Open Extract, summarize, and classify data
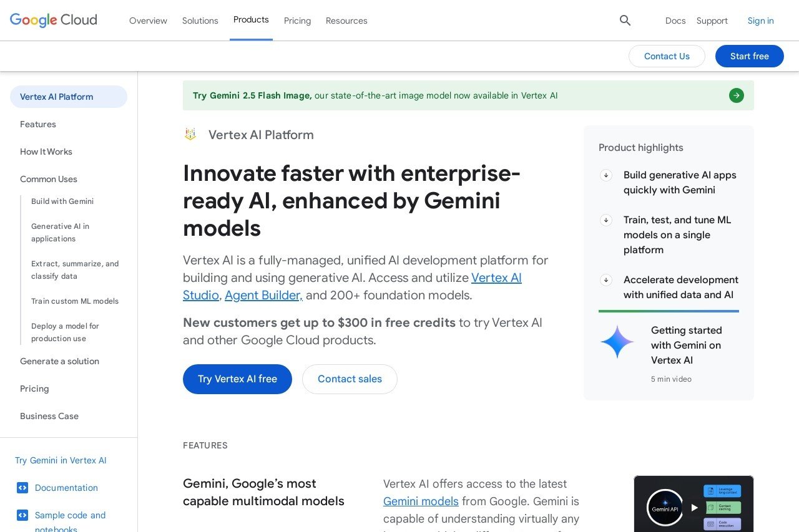Screen dimensions: 799x532 pyautogui.click(x=75, y=270)
